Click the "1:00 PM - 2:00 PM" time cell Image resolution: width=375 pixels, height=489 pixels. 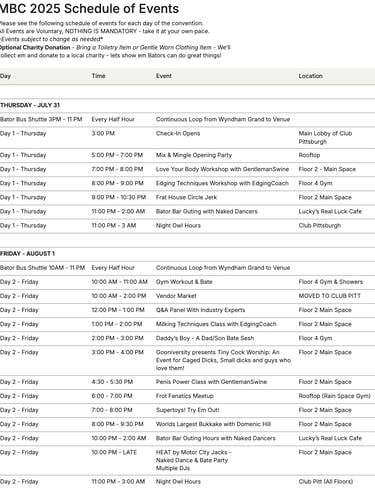click(117, 324)
